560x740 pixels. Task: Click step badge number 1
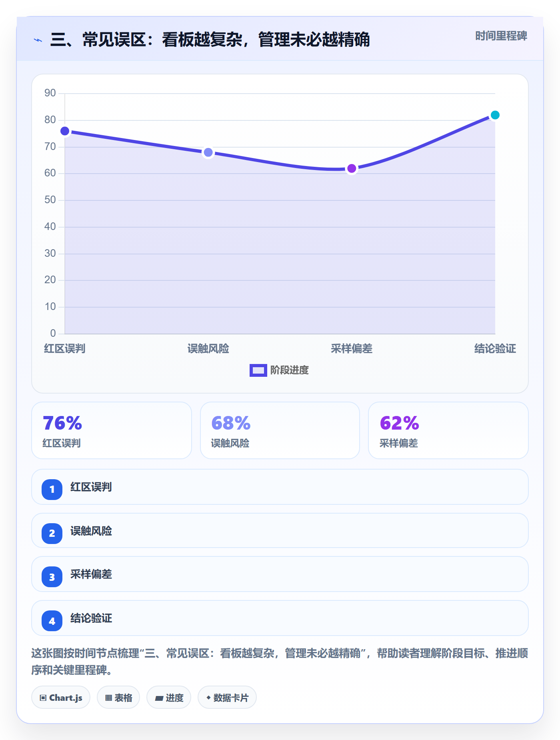(x=52, y=489)
